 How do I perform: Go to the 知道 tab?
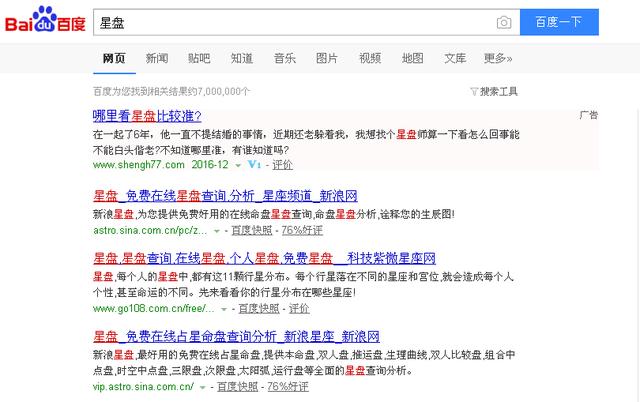click(242, 58)
